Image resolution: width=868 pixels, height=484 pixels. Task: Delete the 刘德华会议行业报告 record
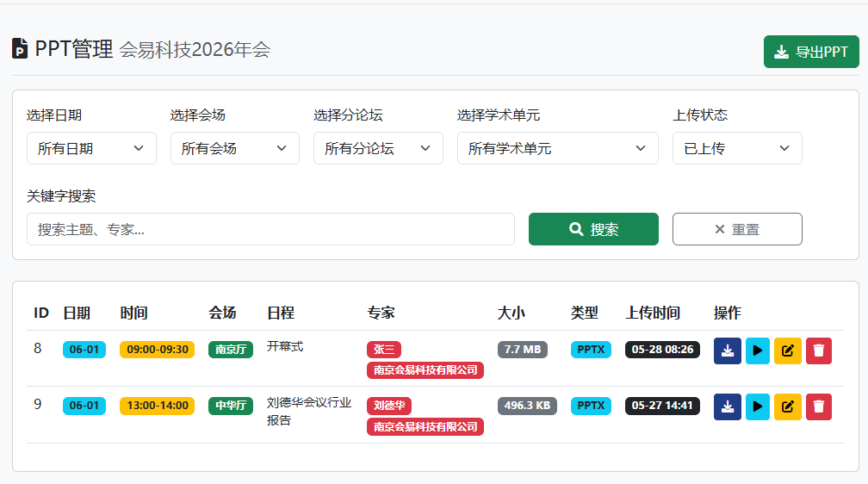point(819,406)
